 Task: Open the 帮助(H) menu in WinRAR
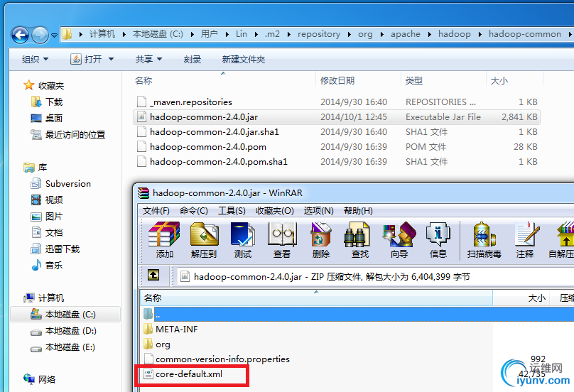tap(358, 211)
